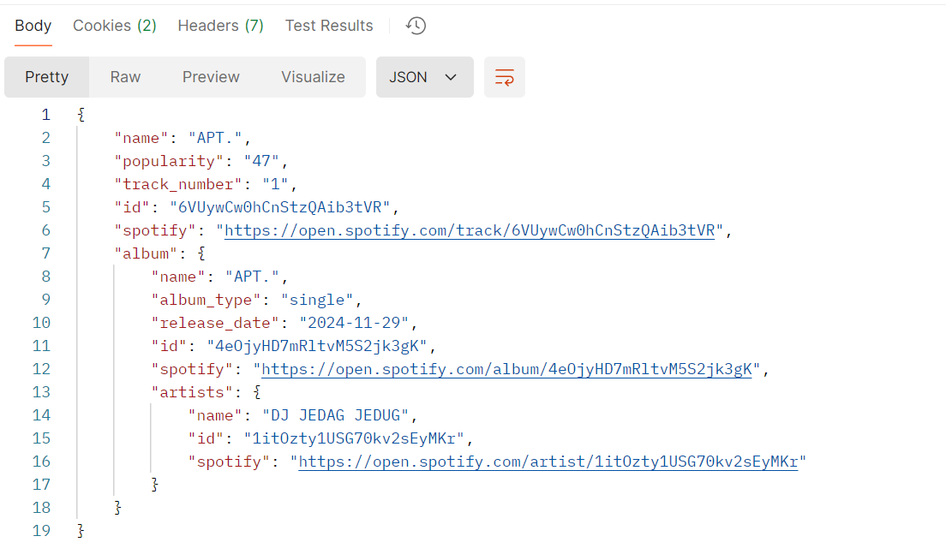Click the "artists" key on line 13
This screenshot has width=946, height=560.
click(x=191, y=392)
